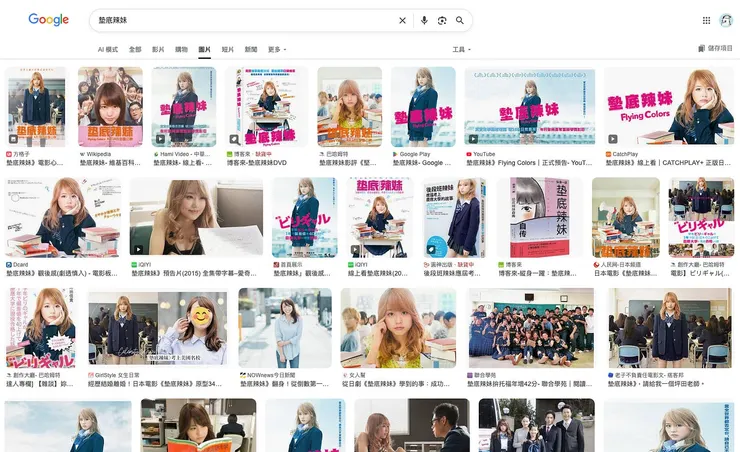Open the 女人幫 image thumbnail
Viewport: 740px width, 452px height.
coord(398,328)
